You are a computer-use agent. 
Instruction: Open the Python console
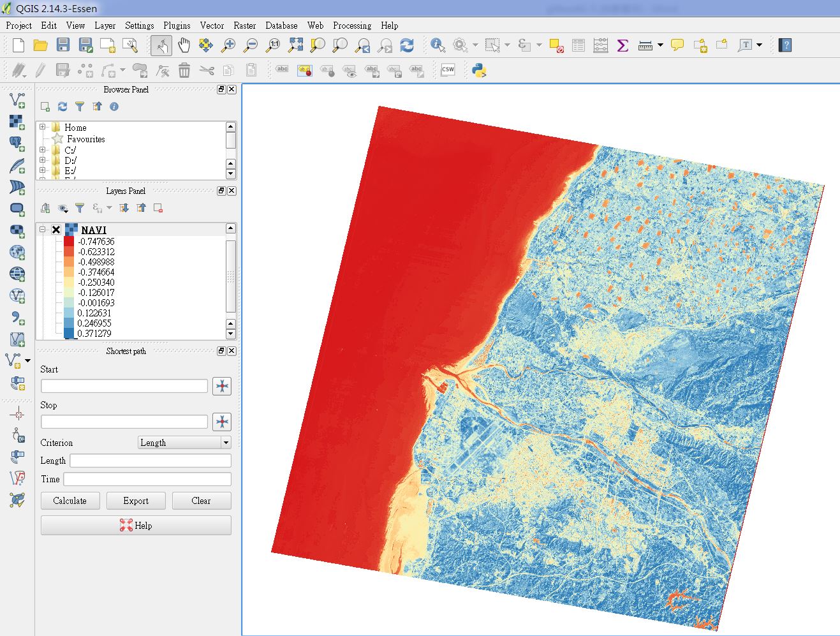tap(479, 70)
